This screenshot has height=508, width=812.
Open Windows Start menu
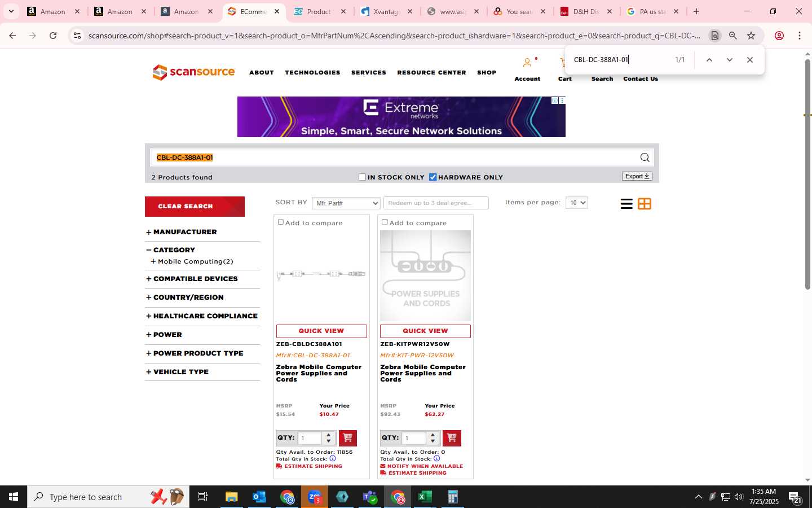tap(14, 497)
